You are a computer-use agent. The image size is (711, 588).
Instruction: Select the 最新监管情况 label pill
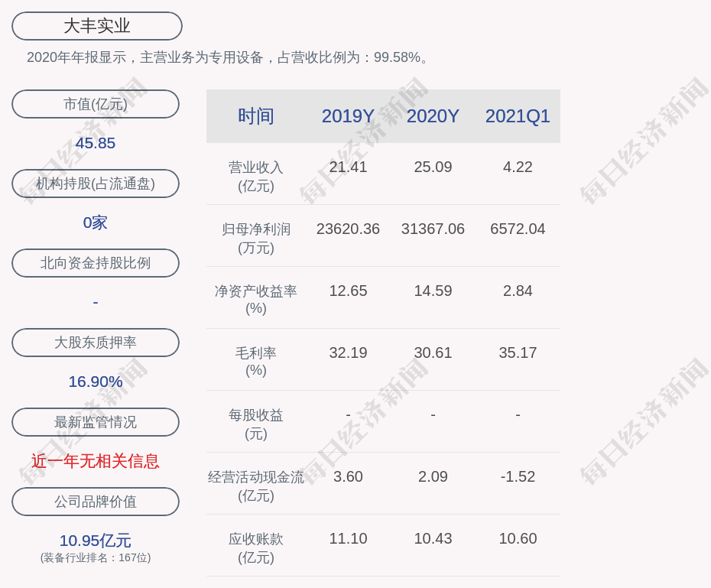pos(96,422)
